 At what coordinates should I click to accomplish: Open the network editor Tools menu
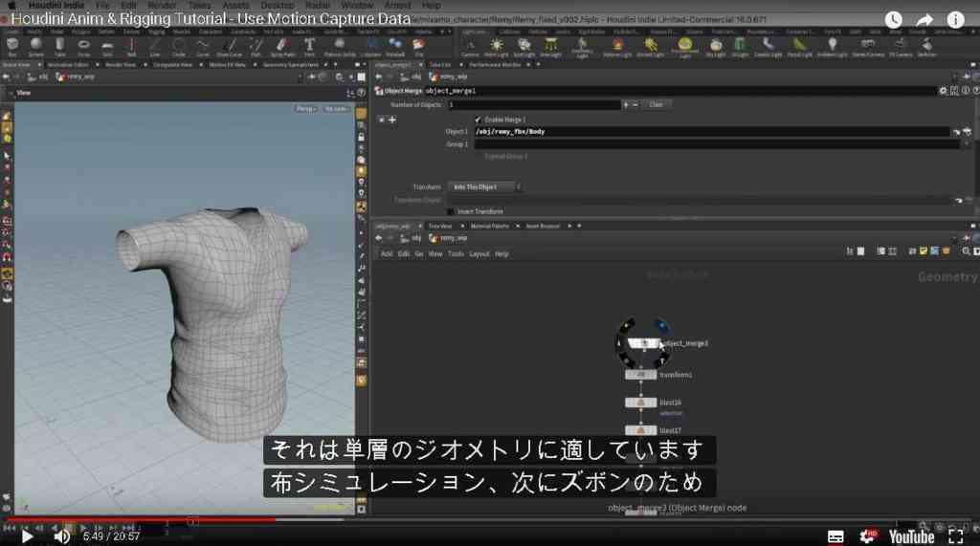click(456, 254)
